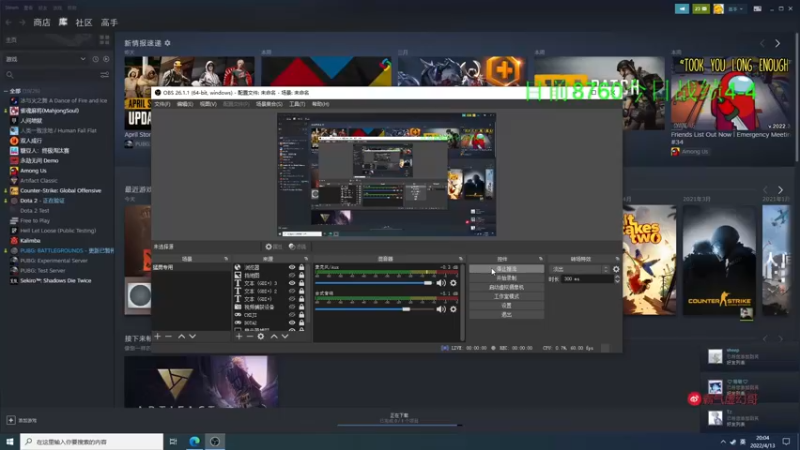Adjust the 麦克风/Aux volume slider
The height and width of the screenshot is (450, 800).
pos(374,283)
